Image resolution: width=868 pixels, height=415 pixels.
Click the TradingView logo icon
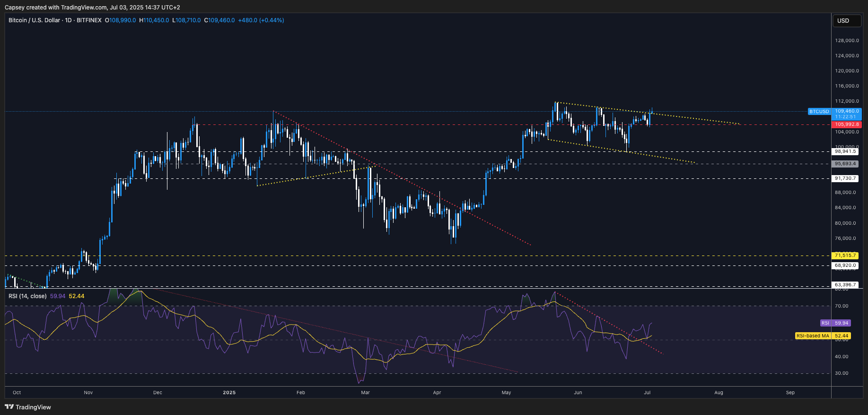(9, 407)
